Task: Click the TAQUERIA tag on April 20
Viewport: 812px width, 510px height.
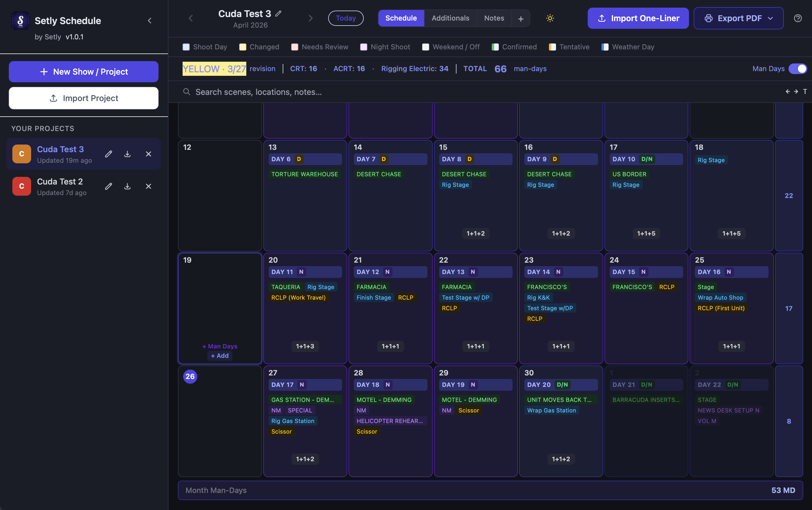Action: (286, 287)
